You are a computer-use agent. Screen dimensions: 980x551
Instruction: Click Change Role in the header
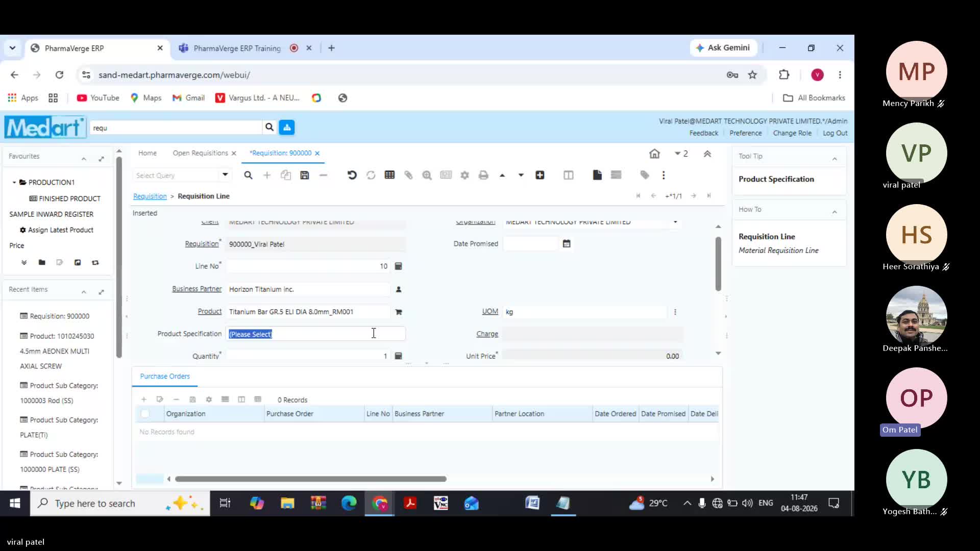point(792,133)
